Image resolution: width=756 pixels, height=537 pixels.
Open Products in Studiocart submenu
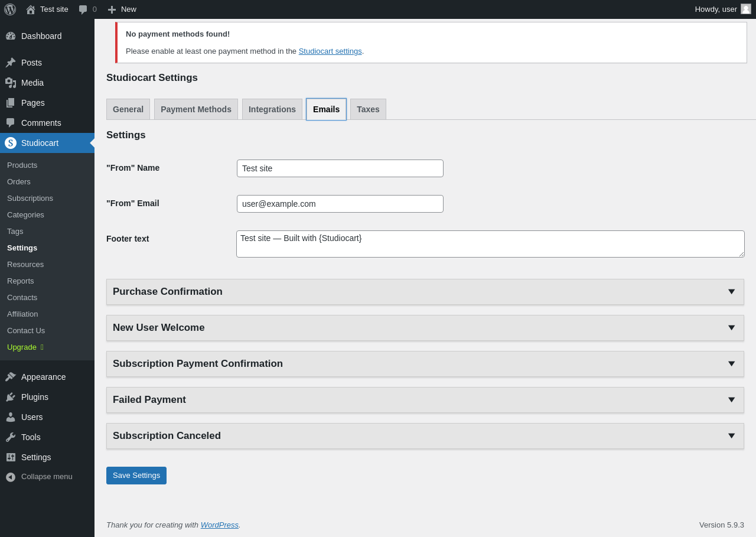coord(22,165)
